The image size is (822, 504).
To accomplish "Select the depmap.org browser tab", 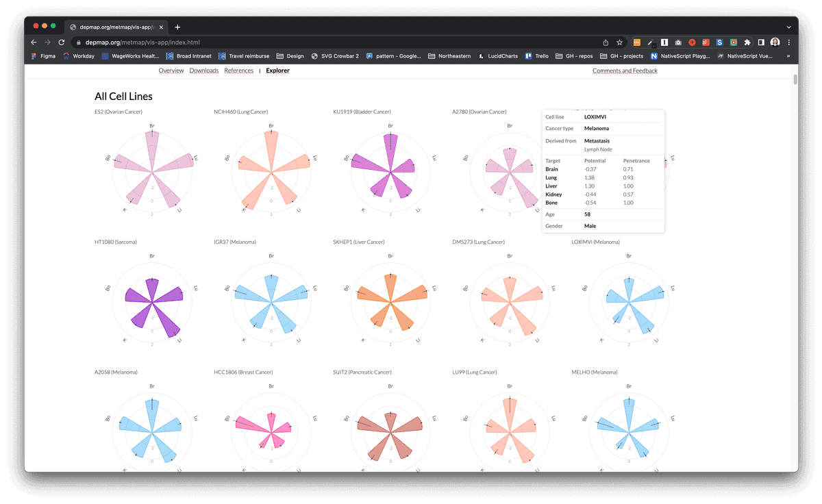I will point(115,26).
